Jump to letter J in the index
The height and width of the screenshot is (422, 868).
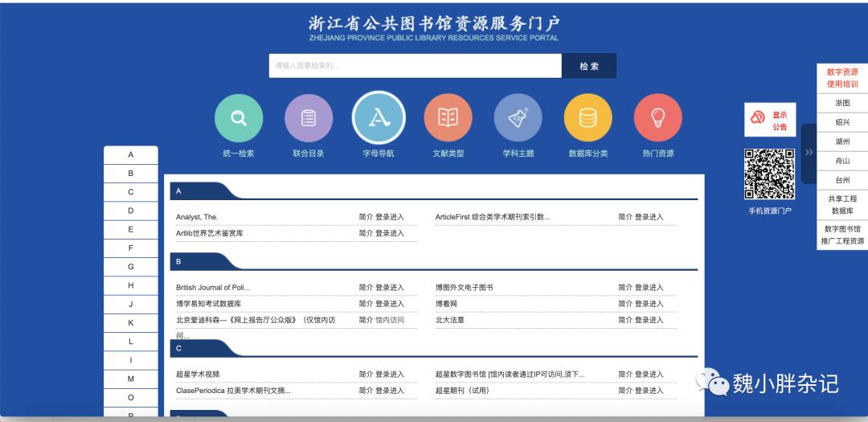tap(131, 304)
